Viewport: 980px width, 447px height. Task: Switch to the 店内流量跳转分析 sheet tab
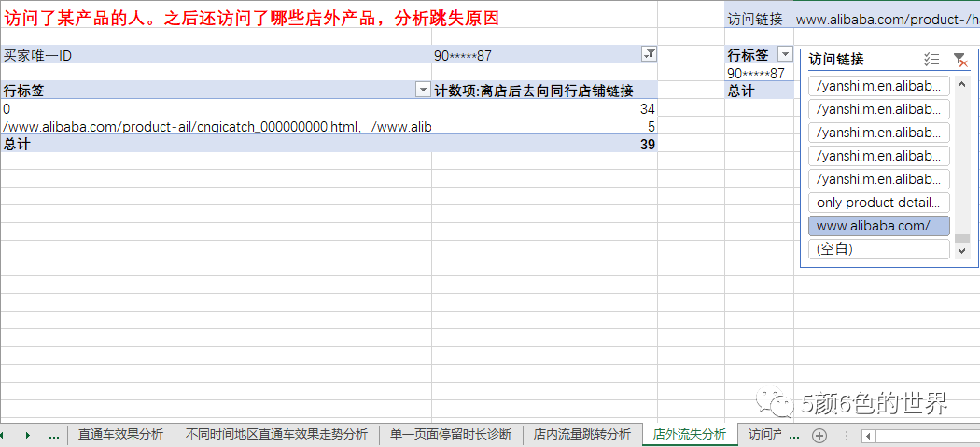pos(581,435)
